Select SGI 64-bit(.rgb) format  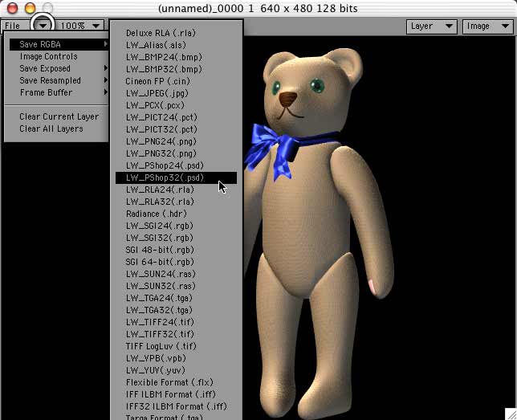(176, 262)
